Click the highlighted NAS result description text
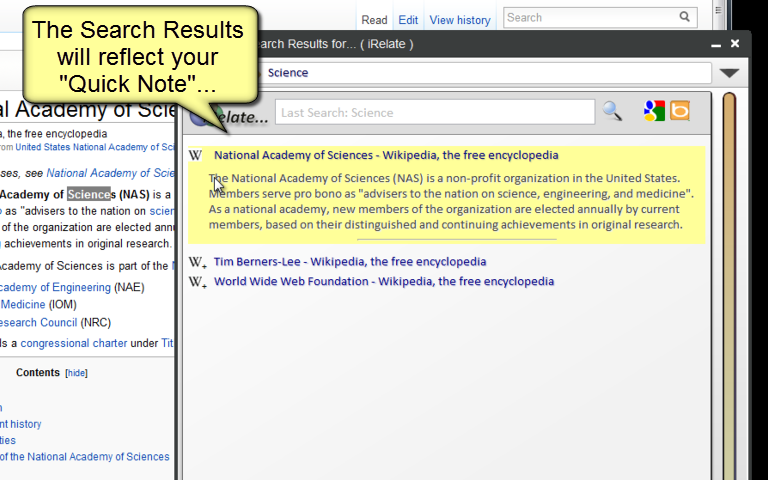Screen dimensions: 768x480 coord(451,201)
